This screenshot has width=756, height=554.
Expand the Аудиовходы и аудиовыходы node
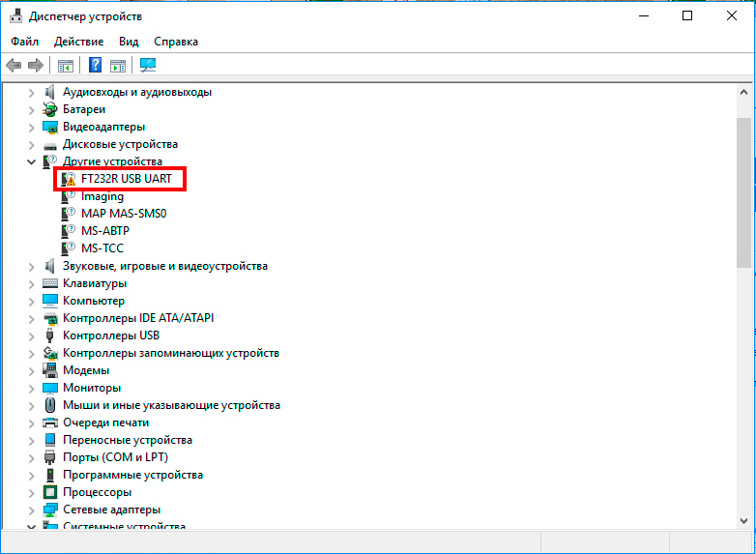point(31,92)
